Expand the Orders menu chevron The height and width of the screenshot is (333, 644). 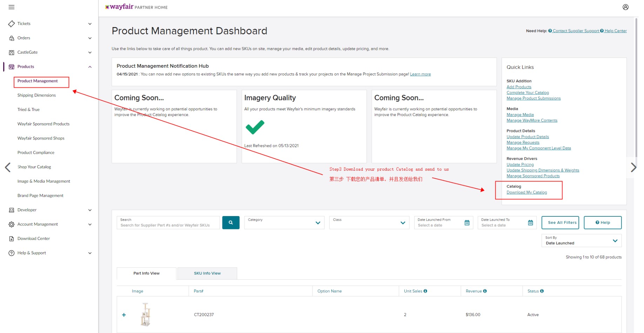tap(90, 38)
